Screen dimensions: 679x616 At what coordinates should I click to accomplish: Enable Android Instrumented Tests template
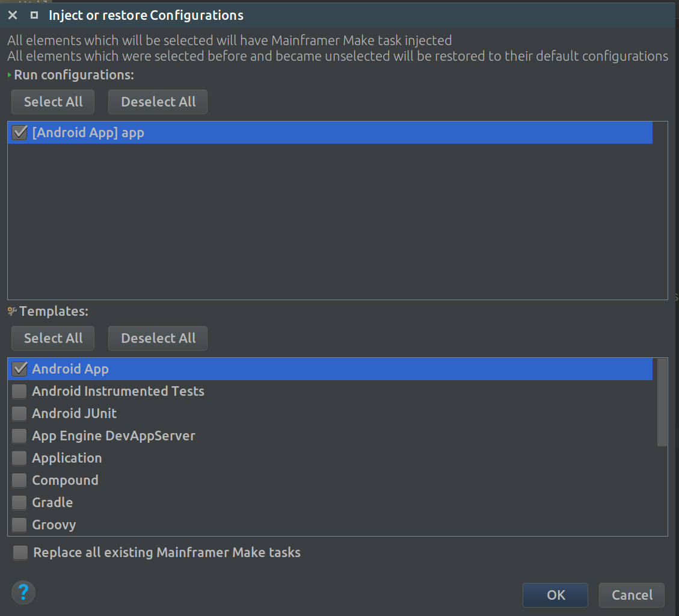coord(20,391)
